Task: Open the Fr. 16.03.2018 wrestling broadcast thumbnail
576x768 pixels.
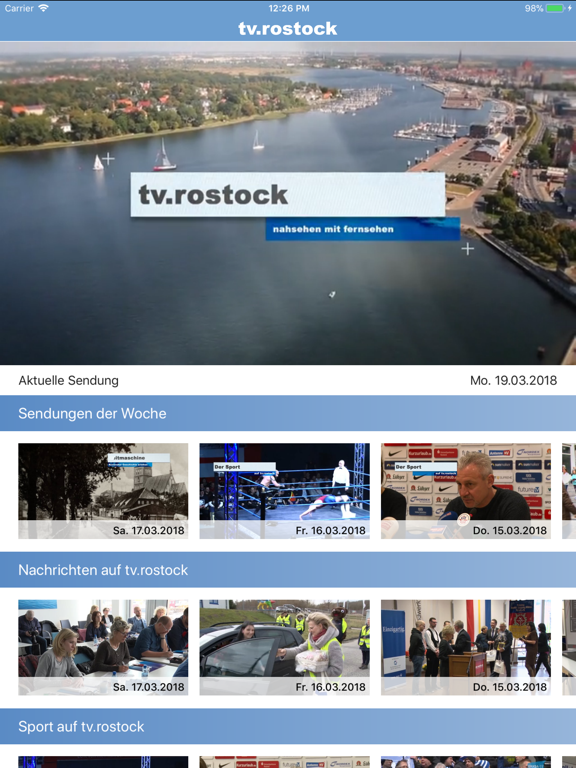Action: (285, 491)
